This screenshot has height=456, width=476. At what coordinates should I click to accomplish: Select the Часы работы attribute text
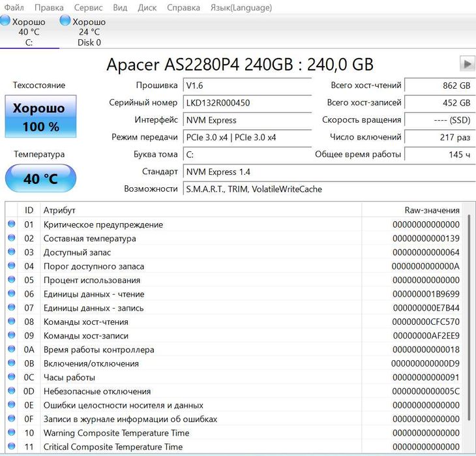click(69, 378)
